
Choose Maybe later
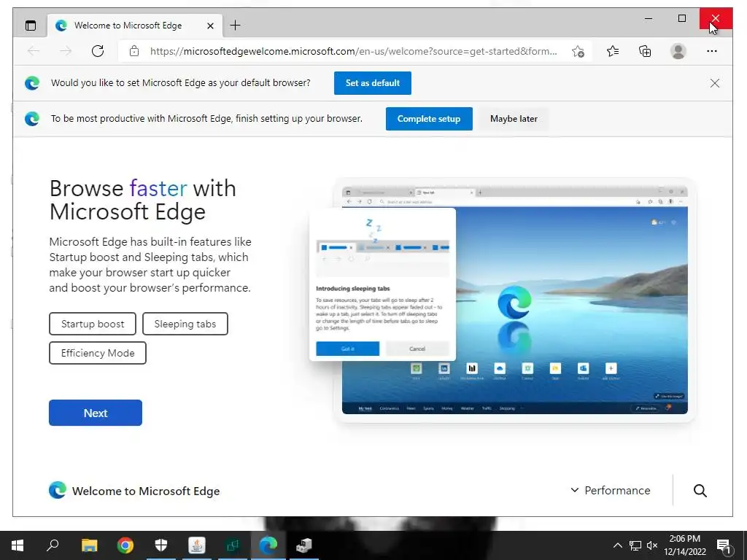(514, 119)
